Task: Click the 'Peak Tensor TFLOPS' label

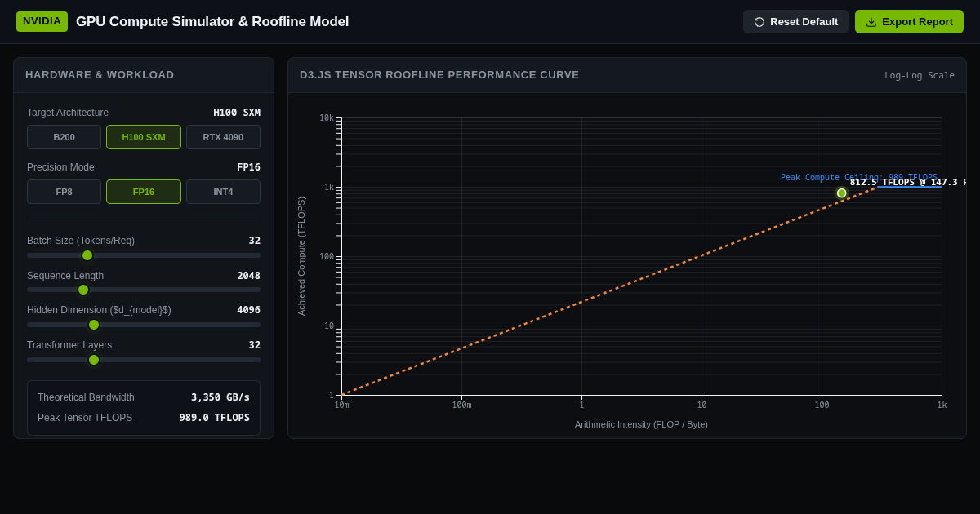Action: 85,418
